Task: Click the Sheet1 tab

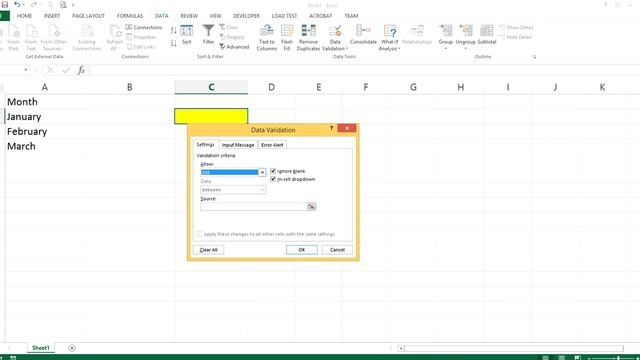Action: point(41,348)
